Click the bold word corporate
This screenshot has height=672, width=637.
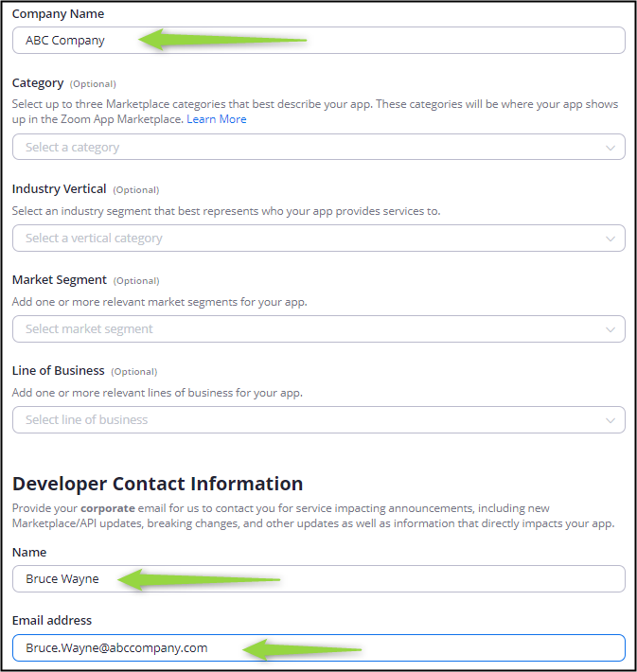click(108, 508)
